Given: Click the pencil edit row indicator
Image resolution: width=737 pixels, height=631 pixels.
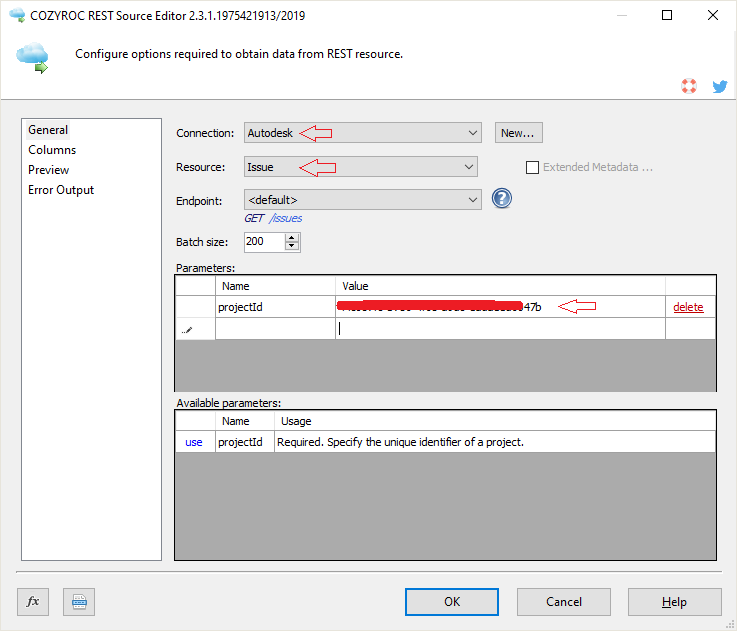Looking at the screenshot, I should [x=187, y=329].
